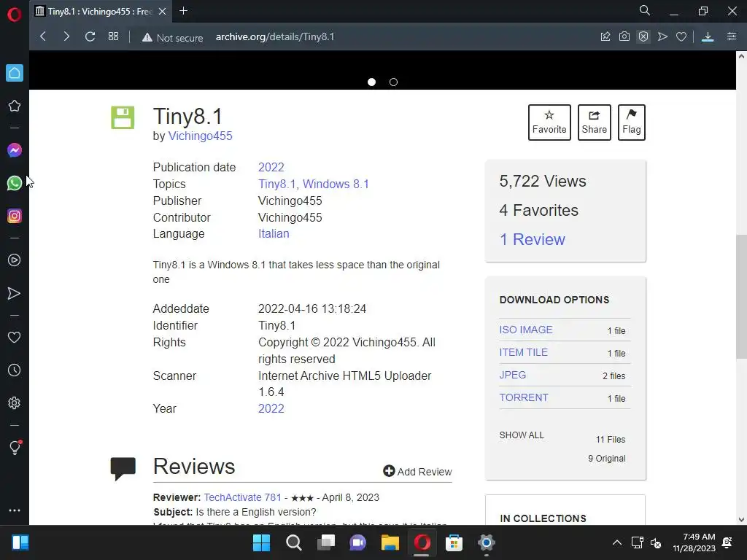
Task: Click the send arrow icon in address bar
Action: pos(662,36)
